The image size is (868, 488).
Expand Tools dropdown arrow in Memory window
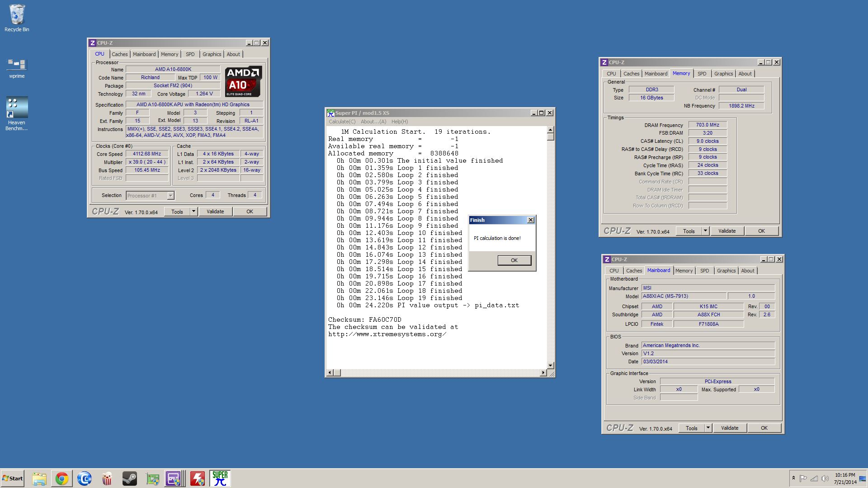pos(705,231)
